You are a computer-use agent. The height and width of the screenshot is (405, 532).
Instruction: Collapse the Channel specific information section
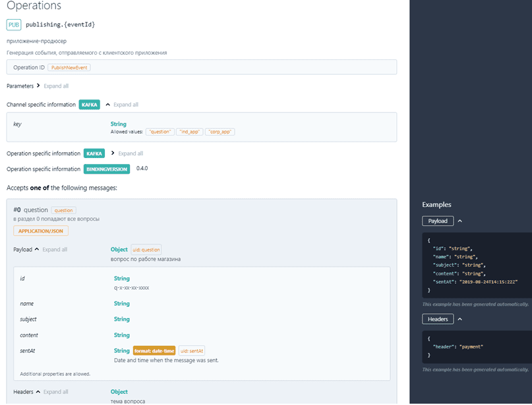[107, 105]
